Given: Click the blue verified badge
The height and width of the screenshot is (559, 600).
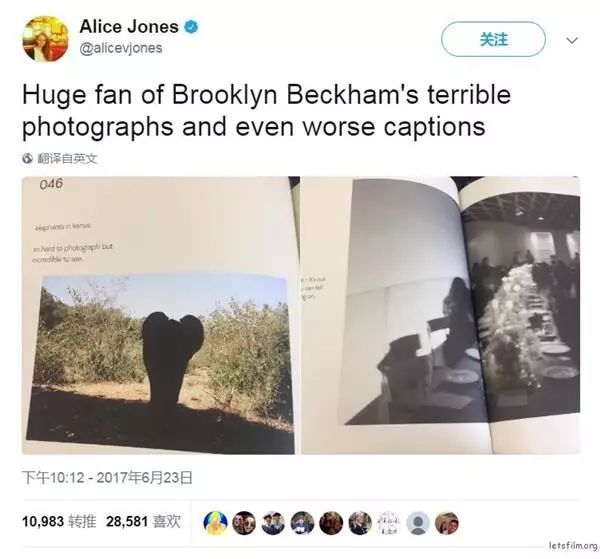Looking at the screenshot, I should (191, 27).
